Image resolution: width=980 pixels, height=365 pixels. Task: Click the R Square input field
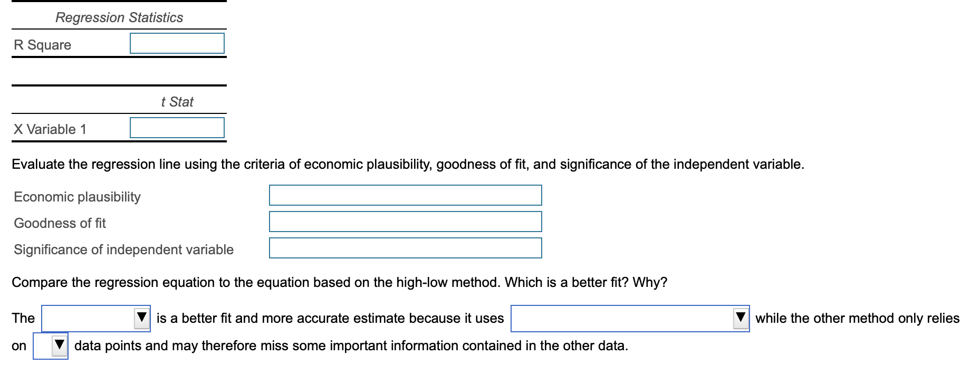[177, 43]
